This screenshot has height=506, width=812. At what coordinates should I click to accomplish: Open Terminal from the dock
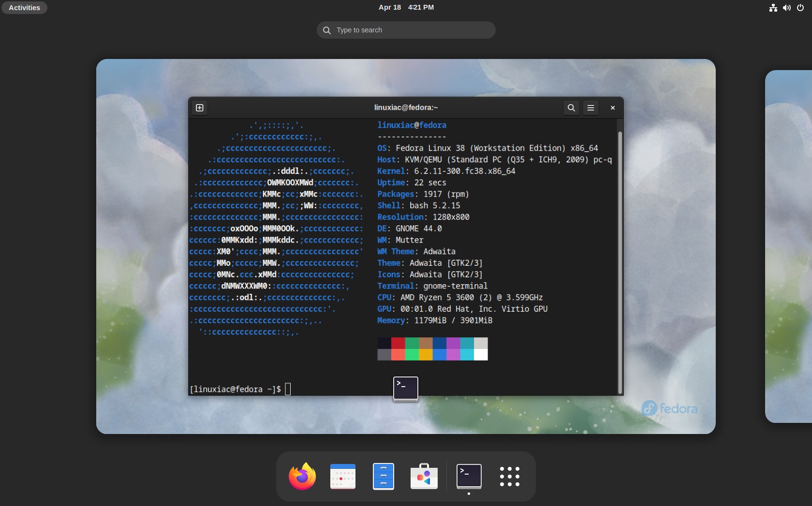point(469,477)
